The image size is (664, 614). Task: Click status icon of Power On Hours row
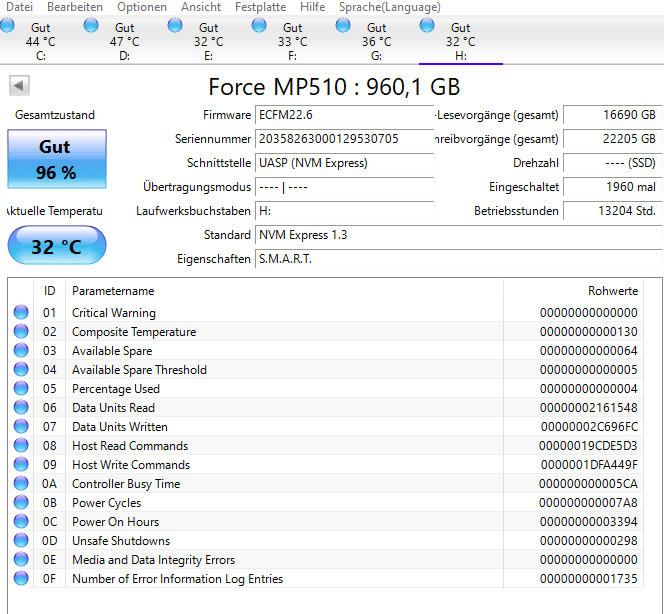pyautogui.click(x=21, y=521)
